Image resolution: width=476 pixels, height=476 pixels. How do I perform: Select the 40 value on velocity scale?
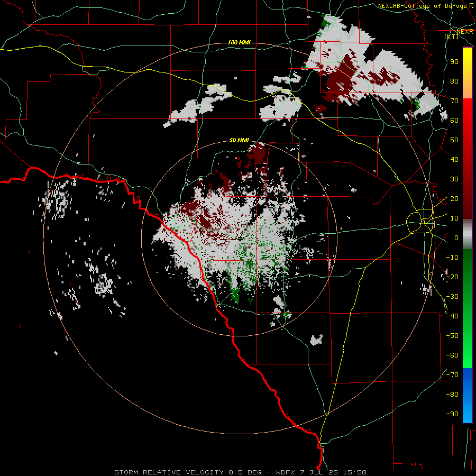point(454,159)
